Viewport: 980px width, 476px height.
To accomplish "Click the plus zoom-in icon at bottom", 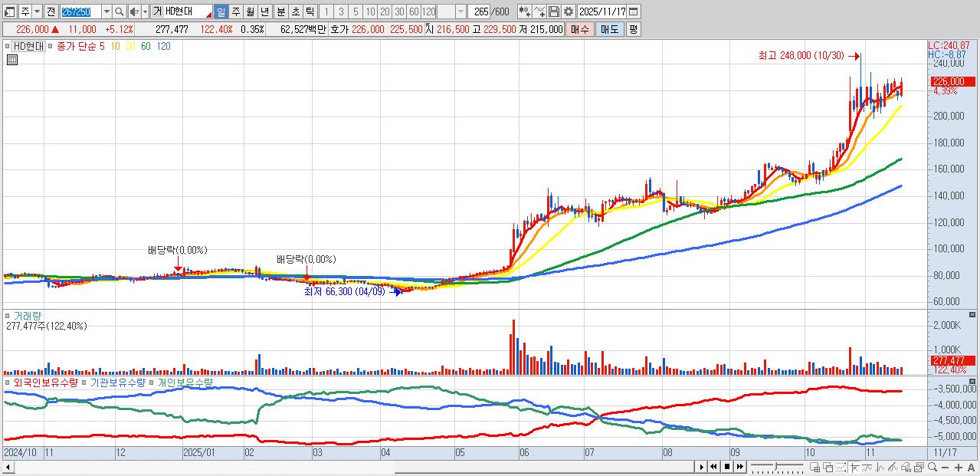I will tap(959, 467).
